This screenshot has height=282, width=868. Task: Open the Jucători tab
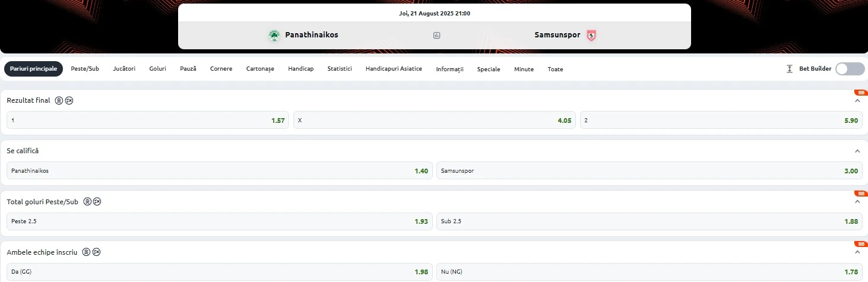124,69
